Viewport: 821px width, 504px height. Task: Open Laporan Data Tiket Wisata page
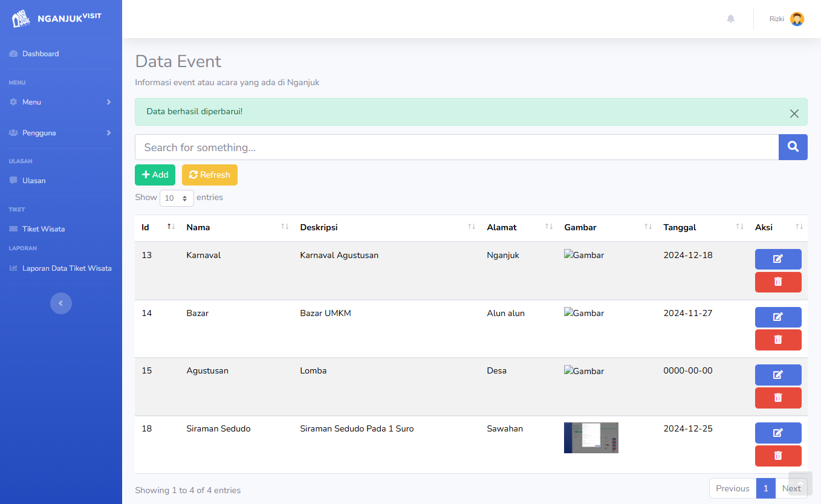tap(67, 268)
